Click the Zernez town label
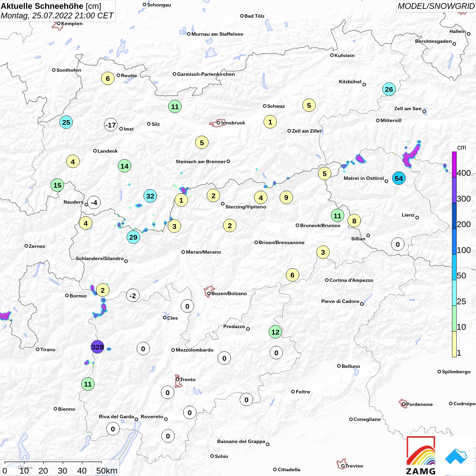Image resolution: width=476 pixels, height=476 pixels. (37, 246)
